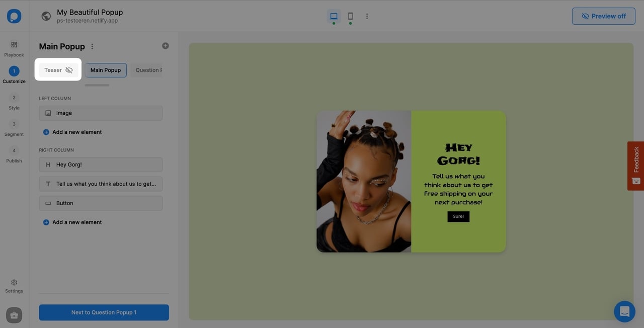The width and height of the screenshot is (644, 328).
Task: Select the Hey Gorg! heading element
Action: pyautogui.click(x=100, y=165)
